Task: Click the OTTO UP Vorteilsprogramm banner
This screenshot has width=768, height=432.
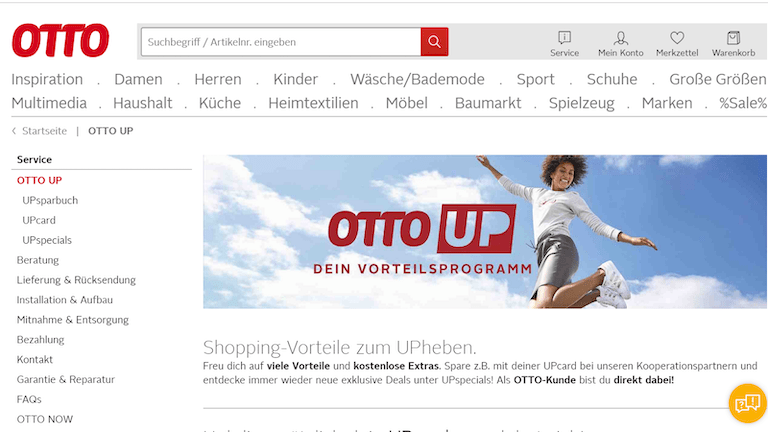Action: pyautogui.click(x=485, y=232)
